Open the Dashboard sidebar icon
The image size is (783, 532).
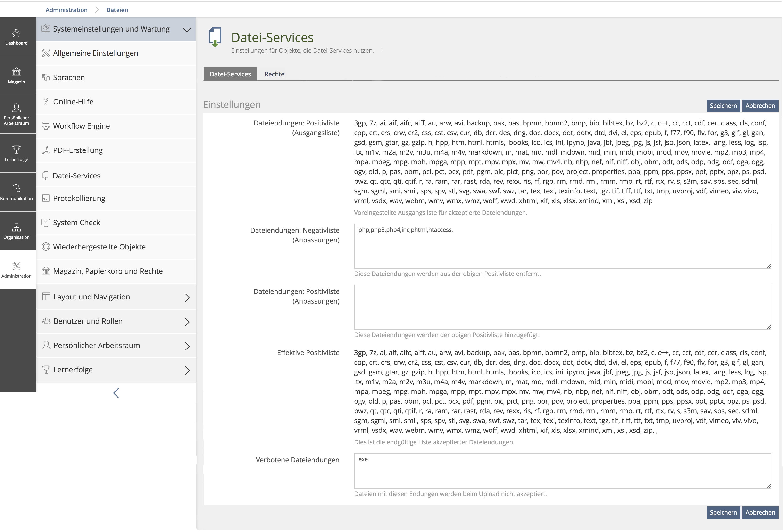coord(17,37)
